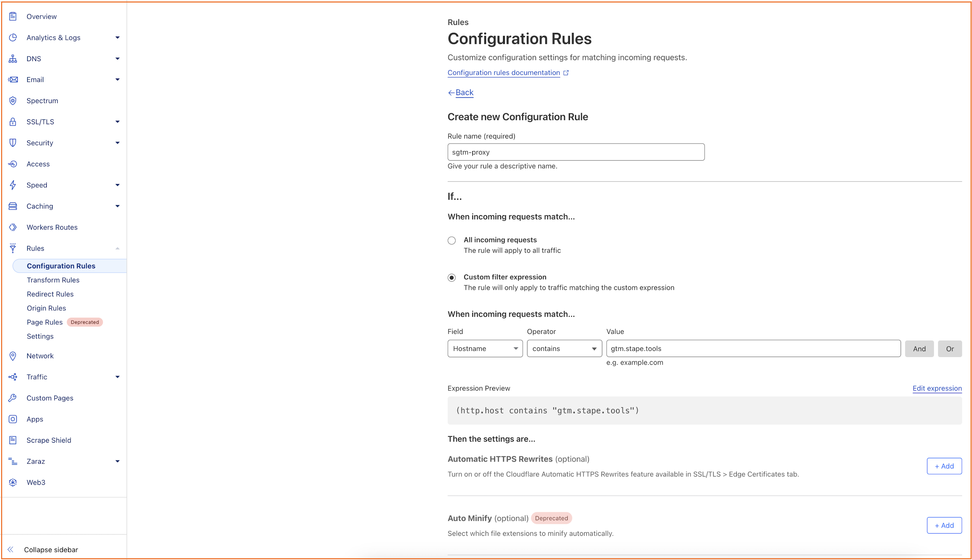Click the Caching icon in sidebar

pos(13,206)
